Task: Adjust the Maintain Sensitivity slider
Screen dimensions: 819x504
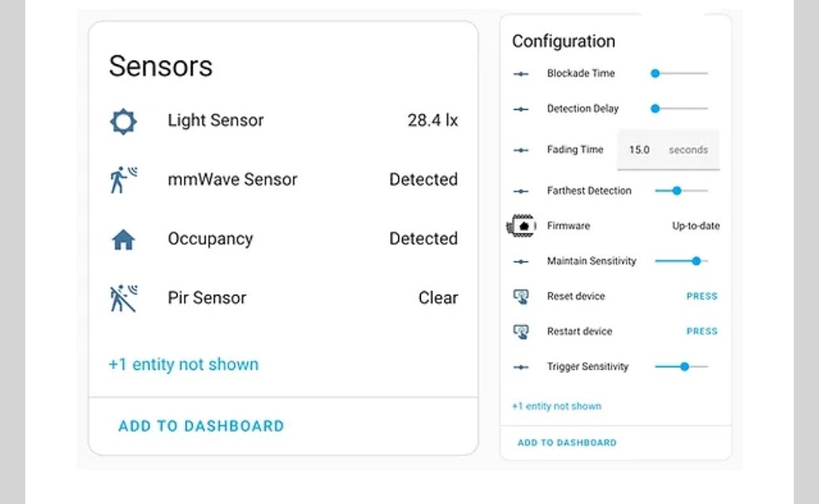Action: click(x=695, y=260)
